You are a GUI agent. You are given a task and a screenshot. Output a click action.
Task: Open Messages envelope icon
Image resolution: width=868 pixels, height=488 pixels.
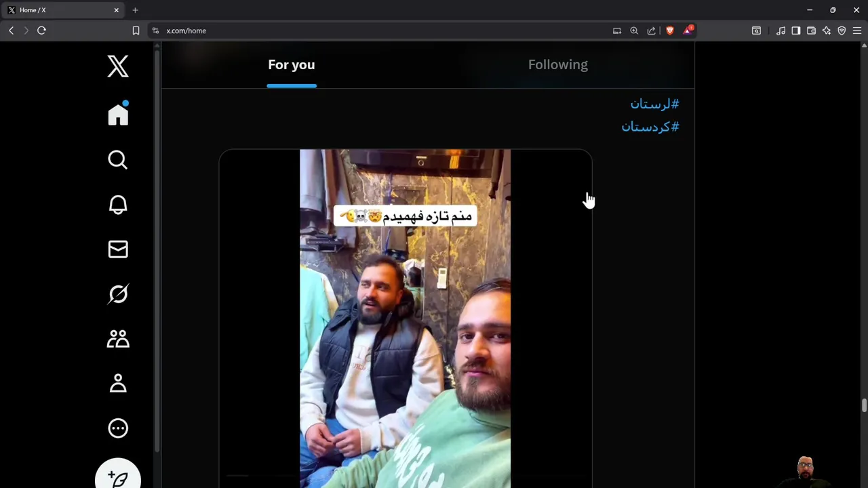[118, 249]
